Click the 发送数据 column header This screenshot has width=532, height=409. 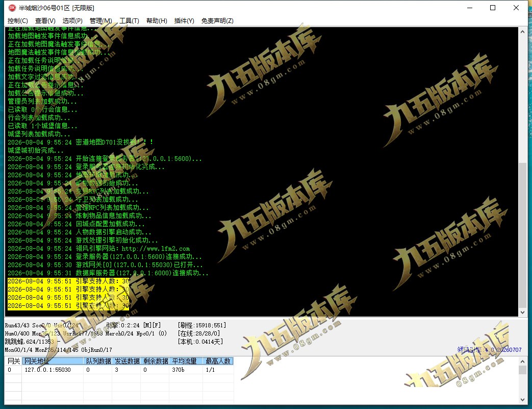126,361
